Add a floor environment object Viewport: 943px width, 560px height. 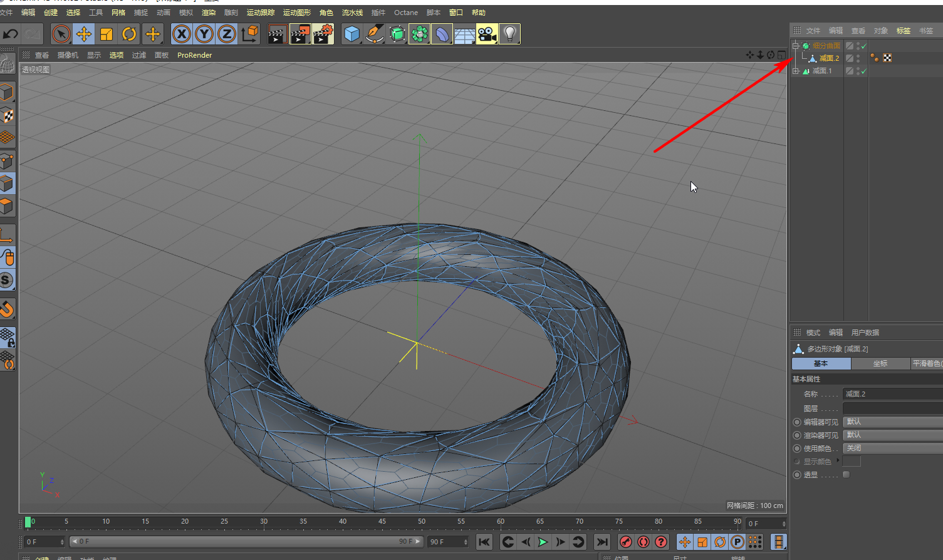tap(464, 35)
